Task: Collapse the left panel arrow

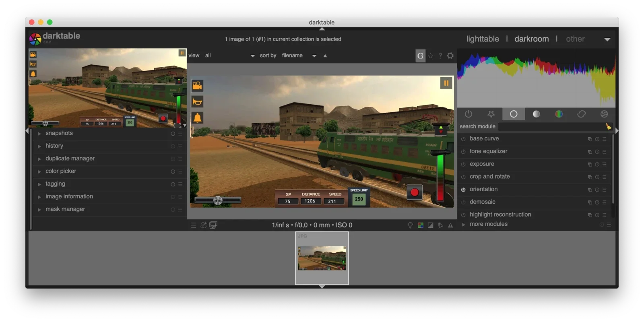Action: point(27,131)
